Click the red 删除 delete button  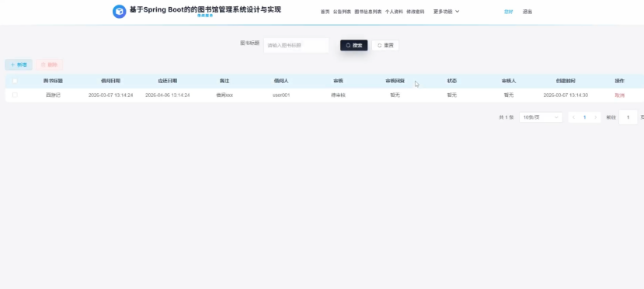49,64
